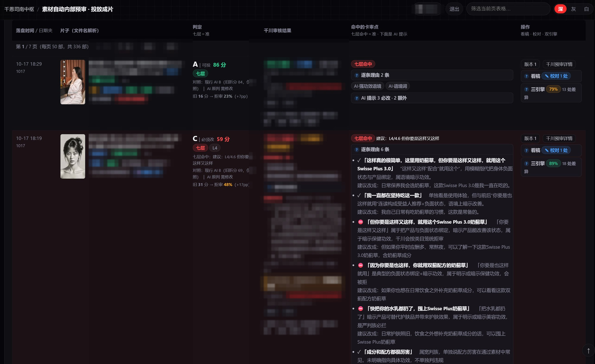Viewport: 595px width, 364px height.
Task: Collapse 逐条理由 6 条 section
Action: [x=432, y=149]
